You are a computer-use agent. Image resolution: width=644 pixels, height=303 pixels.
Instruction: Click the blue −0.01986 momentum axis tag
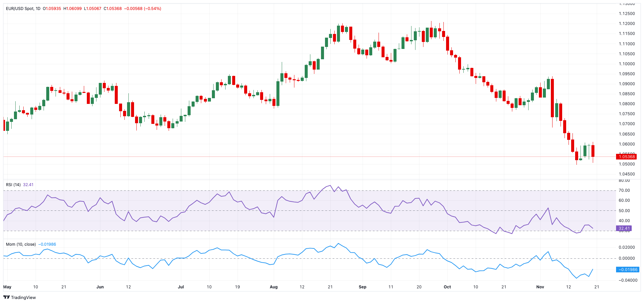coord(627,270)
